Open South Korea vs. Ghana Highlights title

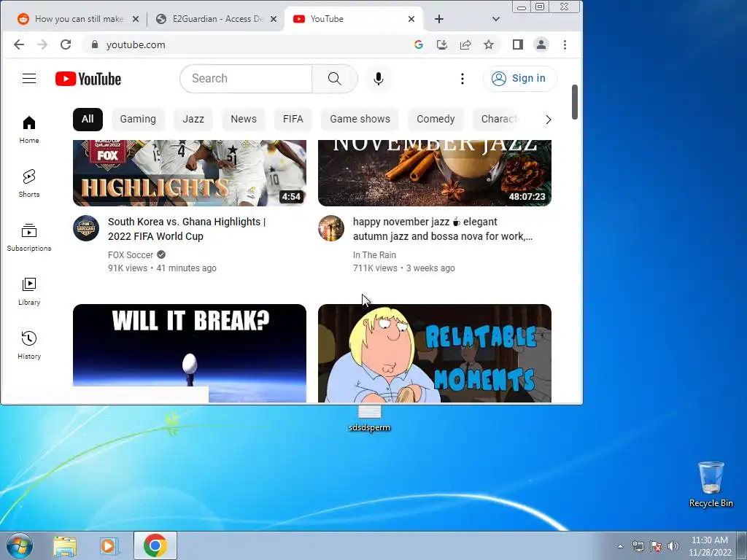pyautogui.click(x=187, y=229)
